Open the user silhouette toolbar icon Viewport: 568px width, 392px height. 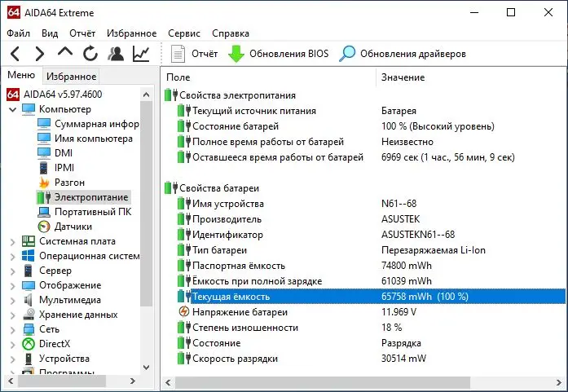pos(116,54)
